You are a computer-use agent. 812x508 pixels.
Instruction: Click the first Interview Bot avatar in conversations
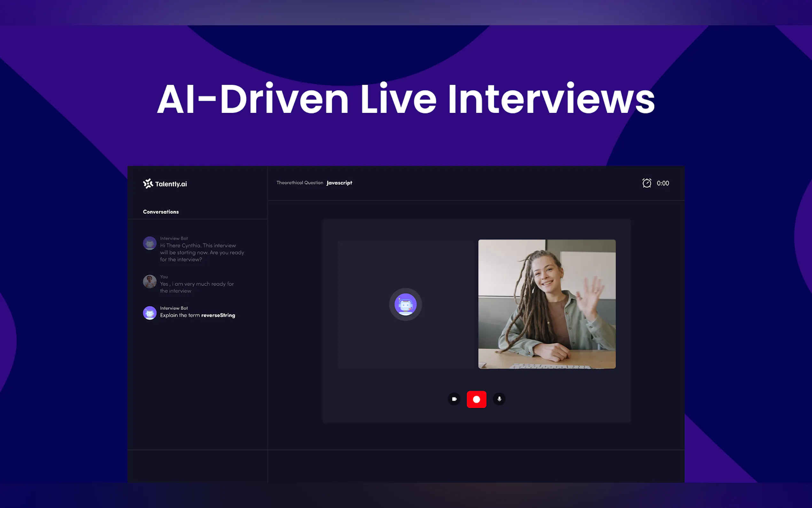(x=150, y=243)
